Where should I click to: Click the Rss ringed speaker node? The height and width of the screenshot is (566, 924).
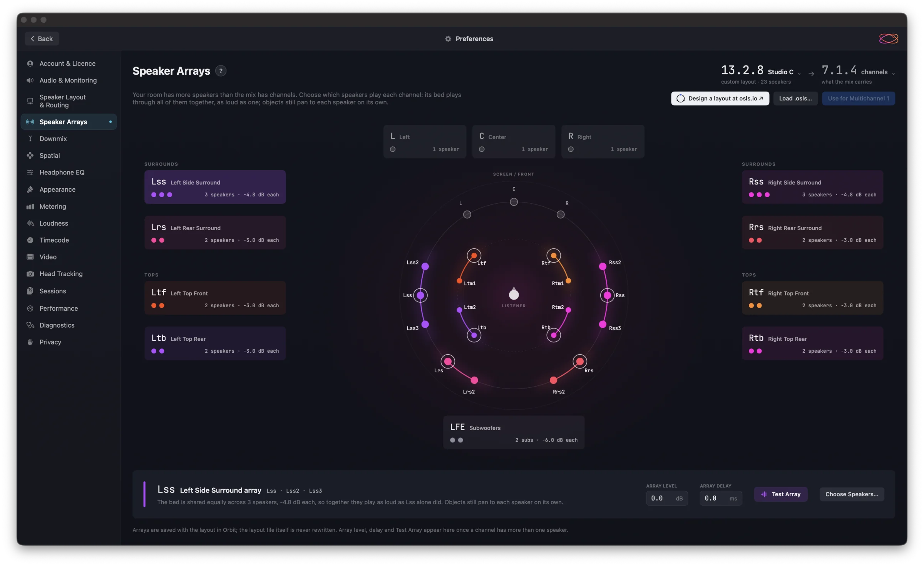coord(607,295)
